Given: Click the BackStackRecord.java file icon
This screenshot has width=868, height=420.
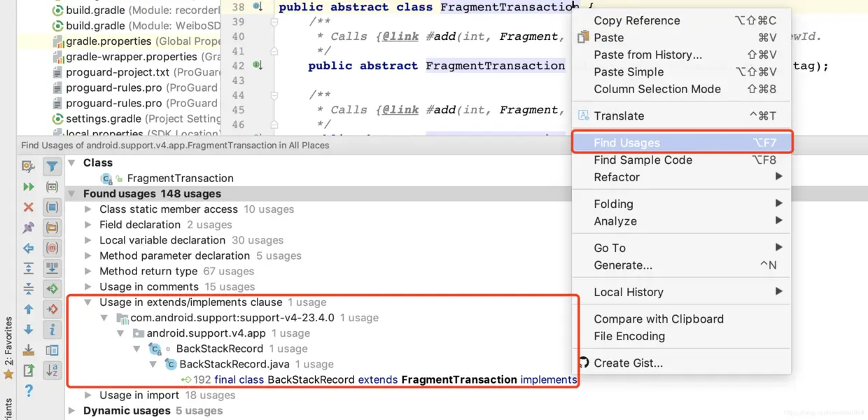Looking at the screenshot, I should [x=171, y=364].
